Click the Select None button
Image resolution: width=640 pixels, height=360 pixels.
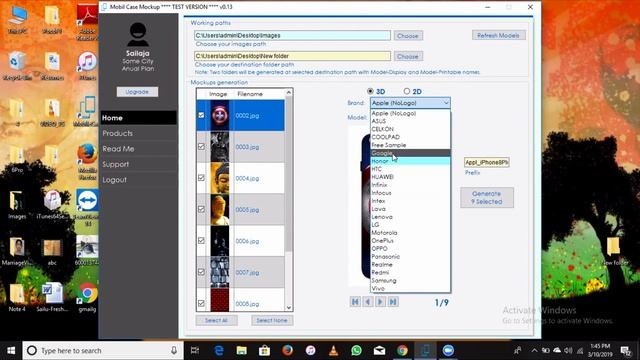click(272, 320)
